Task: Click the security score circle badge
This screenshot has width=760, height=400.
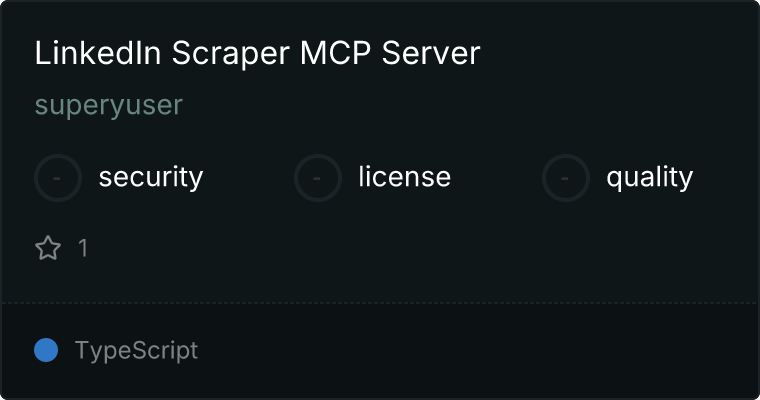Action: [x=58, y=178]
